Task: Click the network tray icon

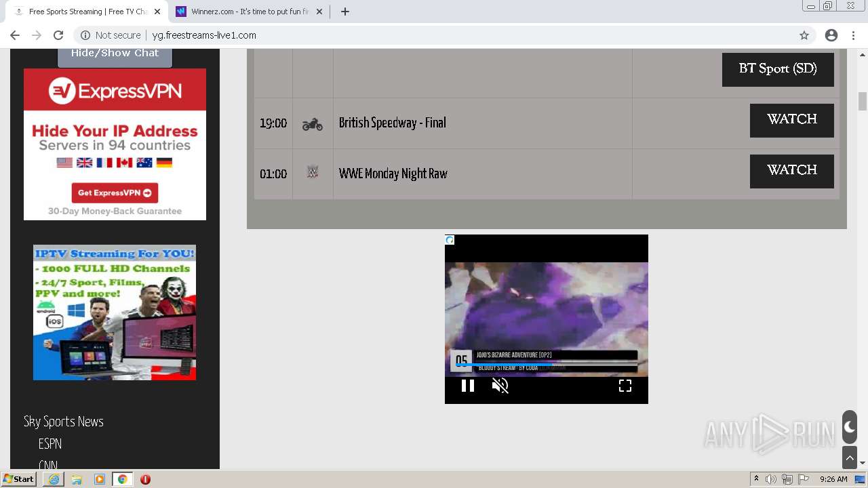Action: point(787,479)
